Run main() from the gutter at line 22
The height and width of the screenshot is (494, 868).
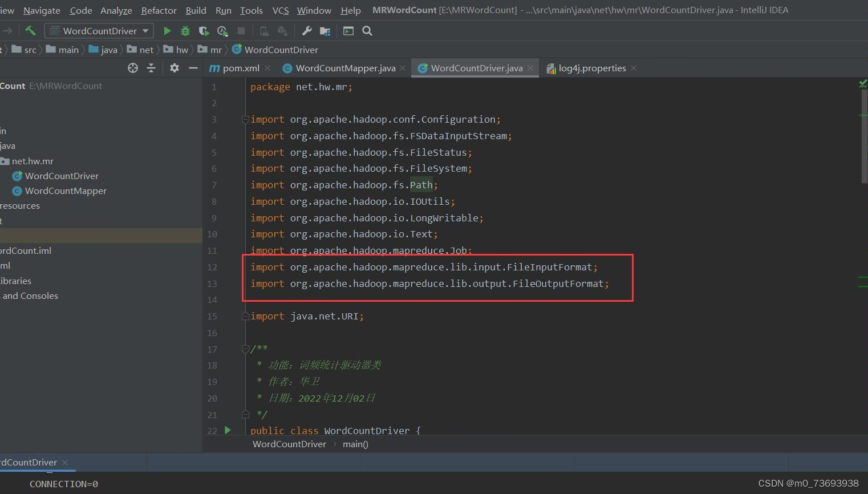(x=228, y=431)
